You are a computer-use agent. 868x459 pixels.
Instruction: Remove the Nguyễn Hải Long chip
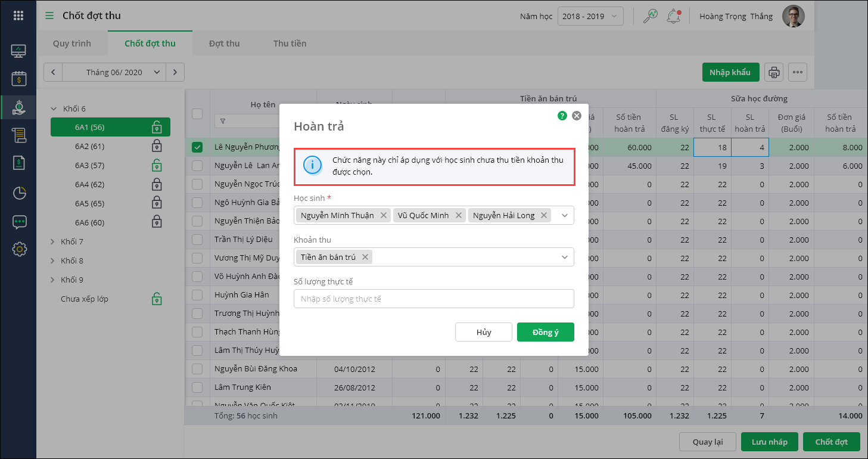point(544,215)
